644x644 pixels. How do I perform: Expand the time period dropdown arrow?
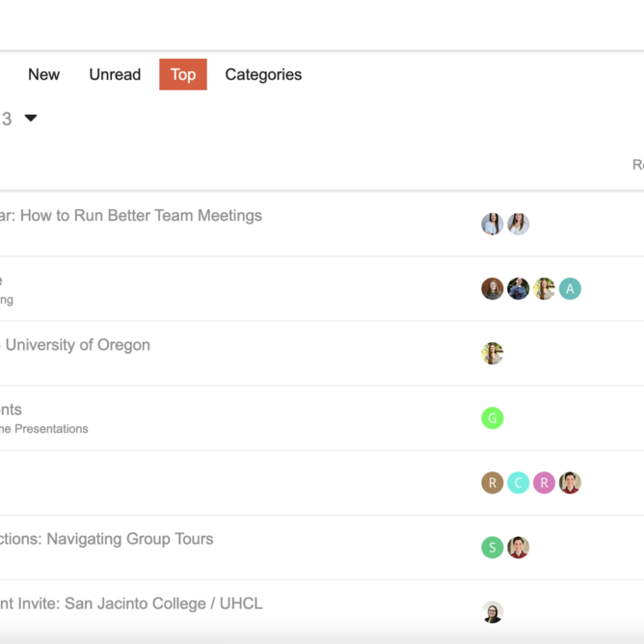[31, 119]
